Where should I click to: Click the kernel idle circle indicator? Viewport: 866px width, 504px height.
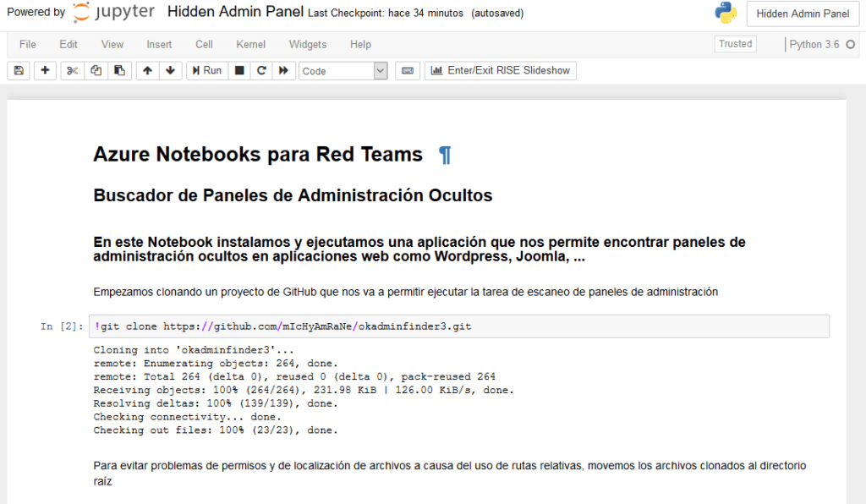pos(851,44)
